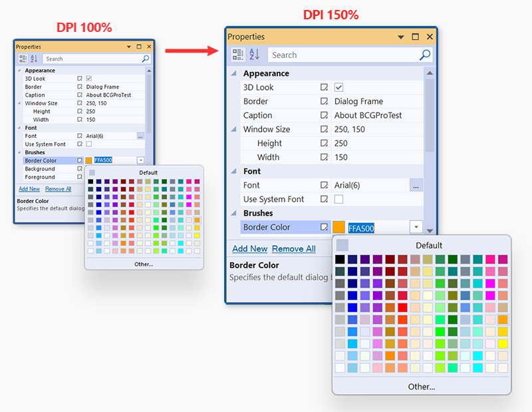
Task: Select Foreground row in DPI 100% panel
Action: click(x=54, y=176)
